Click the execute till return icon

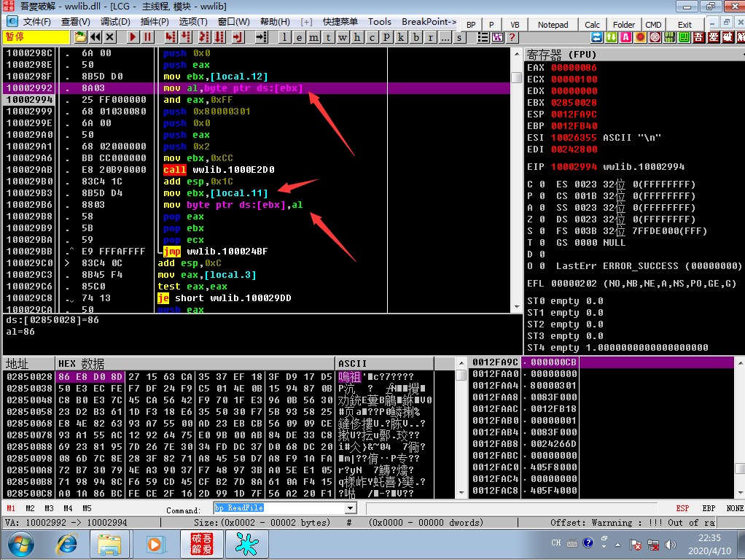tap(238, 37)
